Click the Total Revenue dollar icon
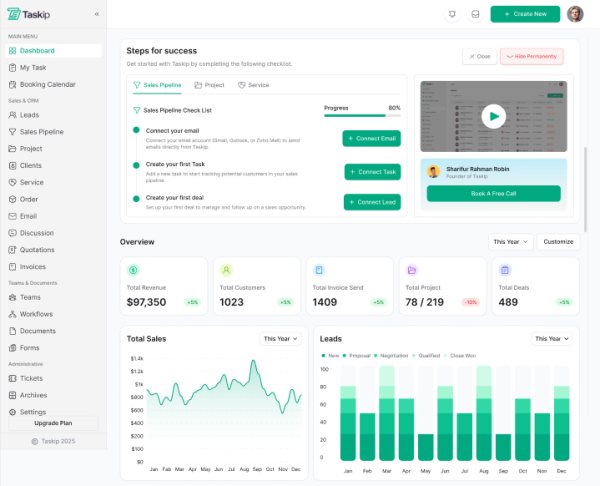The image size is (600, 486). pos(133,270)
